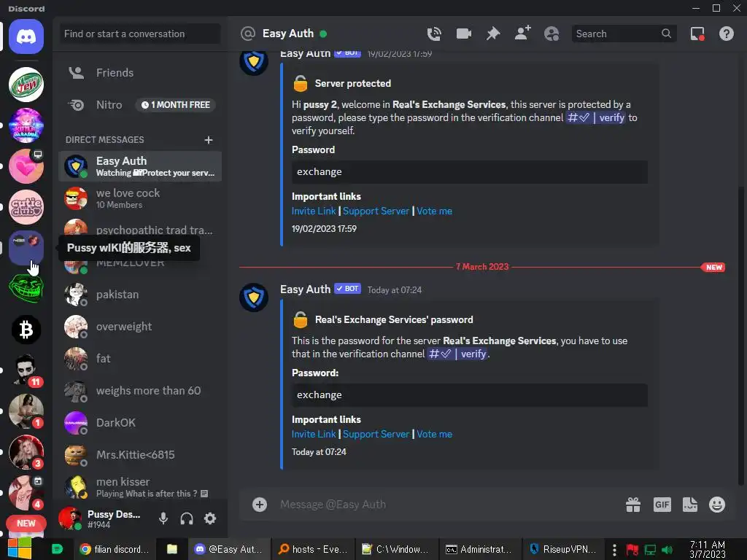Open the pakistan conversation
747x560 pixels.
[x=140, y=295]
